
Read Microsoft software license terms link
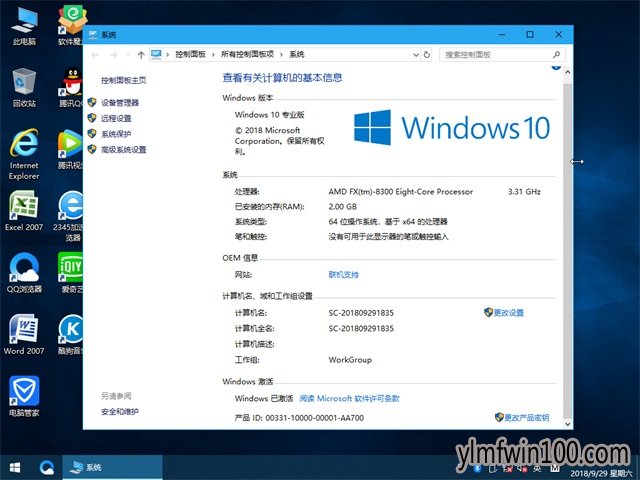[349, 398]
